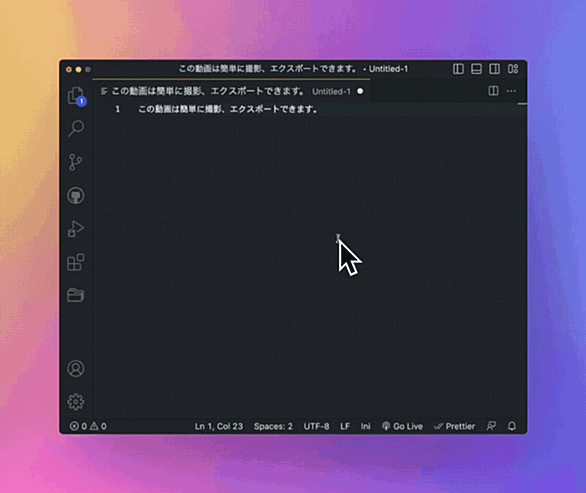Click the Ln 1, Col 23 status item
The width and height of the screenshot is (586, 493).
pyautogui.click(x=219, y=426)
